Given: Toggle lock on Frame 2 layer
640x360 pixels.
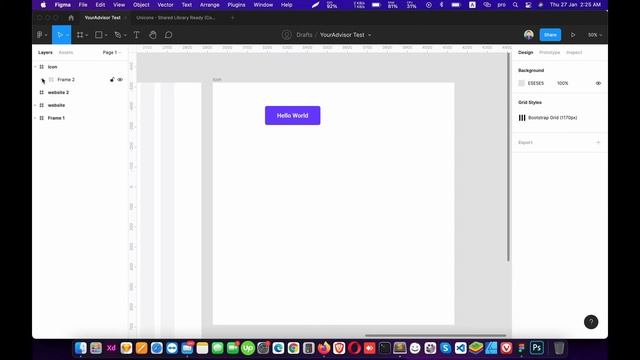Looking at the screenshot, I should (112, 80).
